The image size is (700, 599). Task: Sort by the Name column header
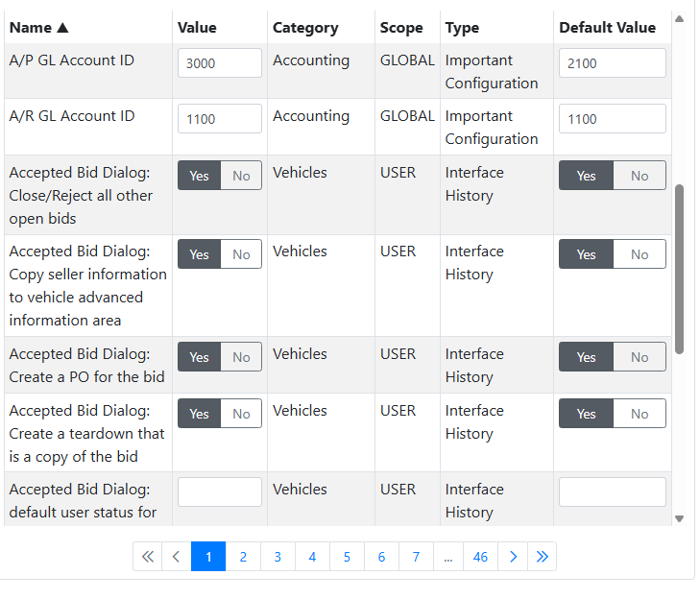pos(38,28)
